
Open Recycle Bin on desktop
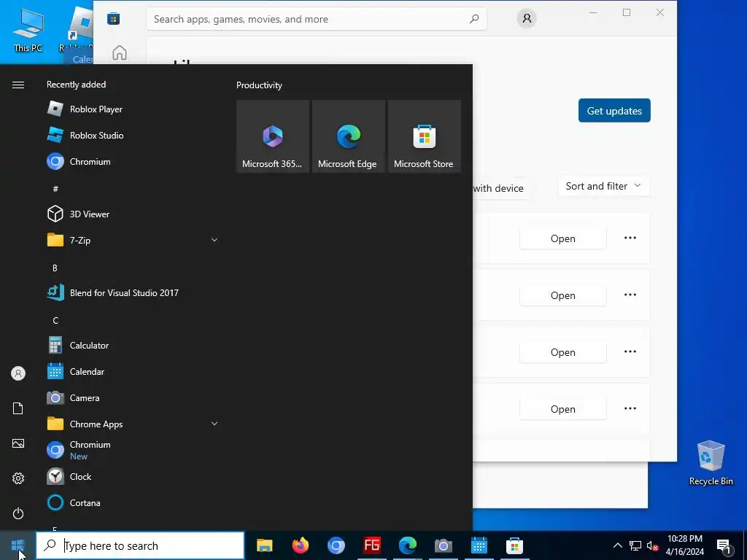click(x=711, y=463)
